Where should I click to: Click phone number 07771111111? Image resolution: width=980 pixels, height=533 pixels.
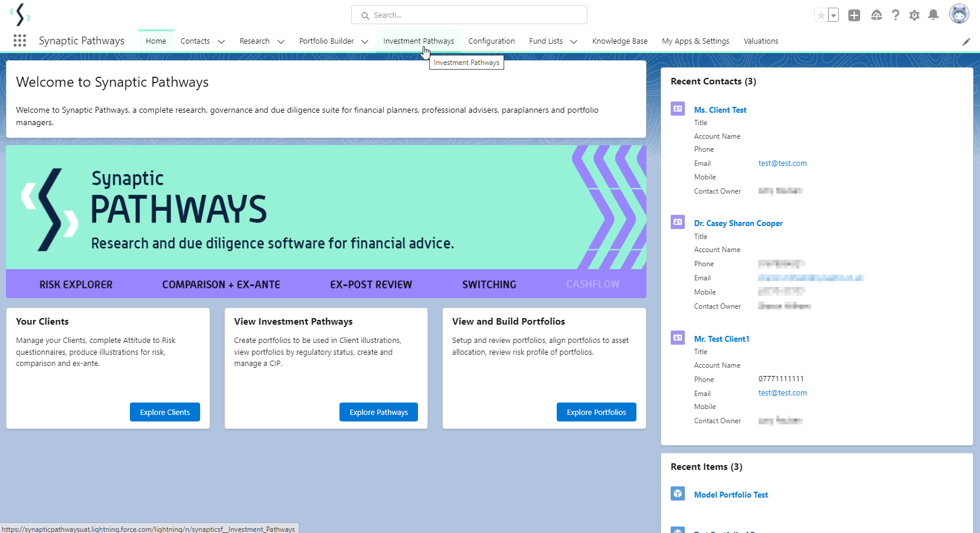pyautogui.click(x=781, y=379)
